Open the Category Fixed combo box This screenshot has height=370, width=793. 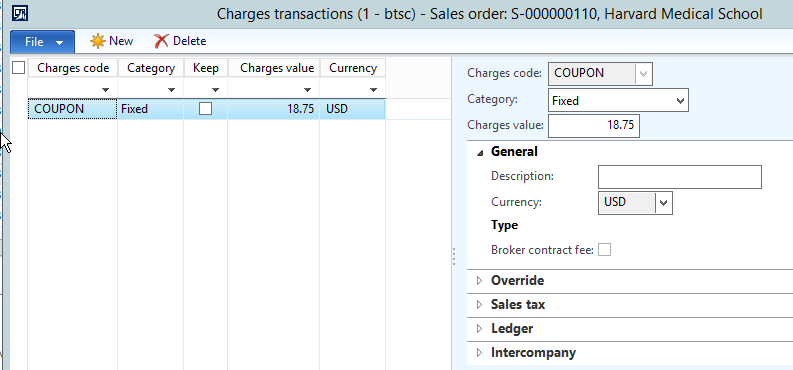[x=618, y=101]
